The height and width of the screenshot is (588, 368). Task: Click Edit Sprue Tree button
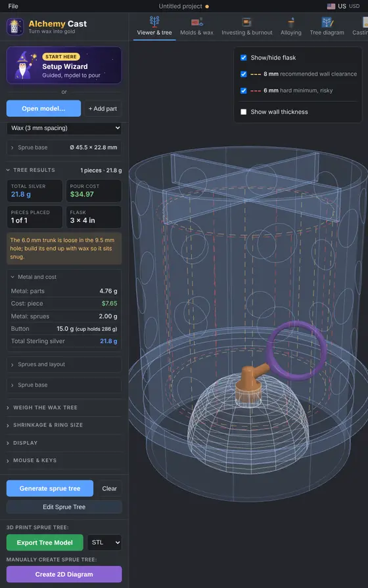[64, 507]
